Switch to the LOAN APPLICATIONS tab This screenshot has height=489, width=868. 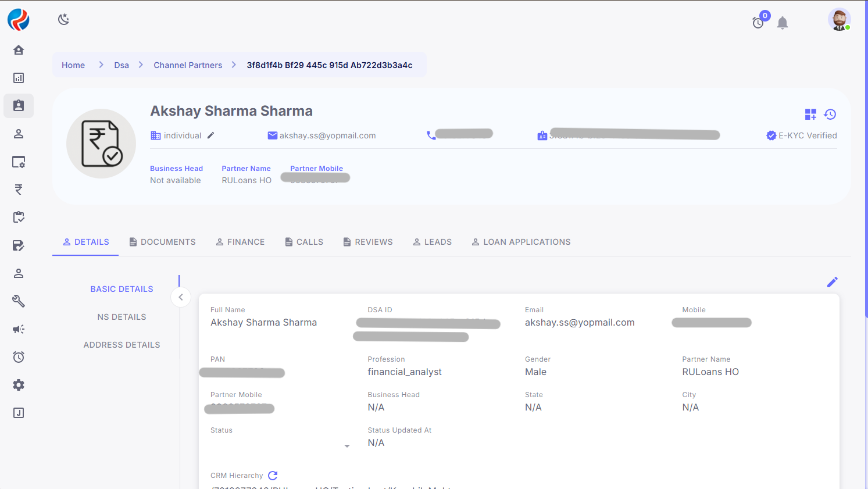521,242
